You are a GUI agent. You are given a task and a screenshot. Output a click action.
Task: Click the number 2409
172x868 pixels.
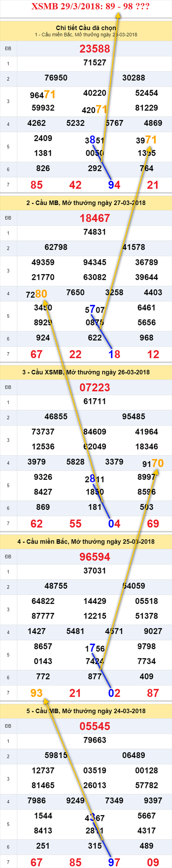pyautogui.click(x=43, y=138)
